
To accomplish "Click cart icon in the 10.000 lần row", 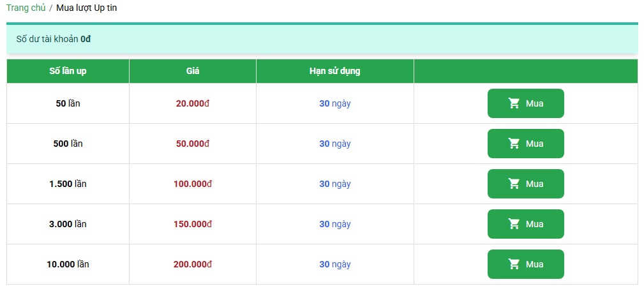I will click(x=514, y=264).
